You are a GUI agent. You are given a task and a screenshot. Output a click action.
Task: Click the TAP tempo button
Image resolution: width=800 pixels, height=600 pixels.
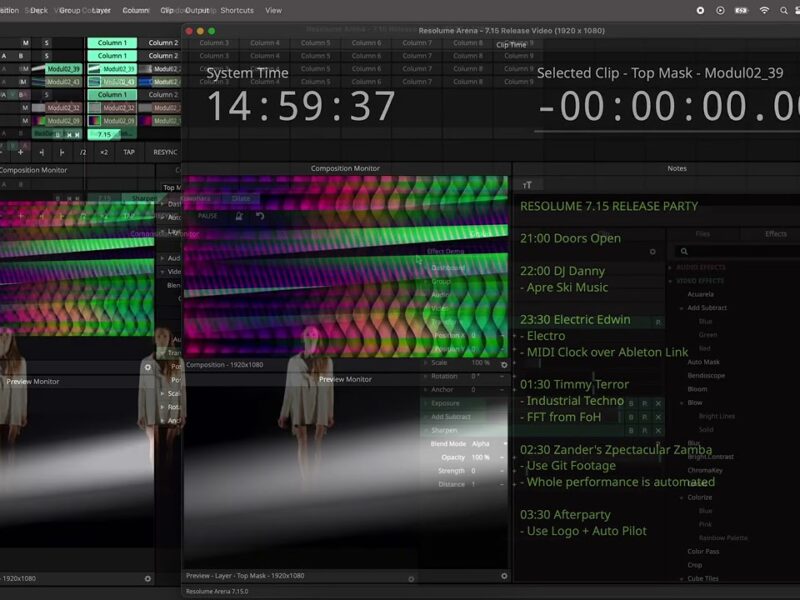point(129,152)
